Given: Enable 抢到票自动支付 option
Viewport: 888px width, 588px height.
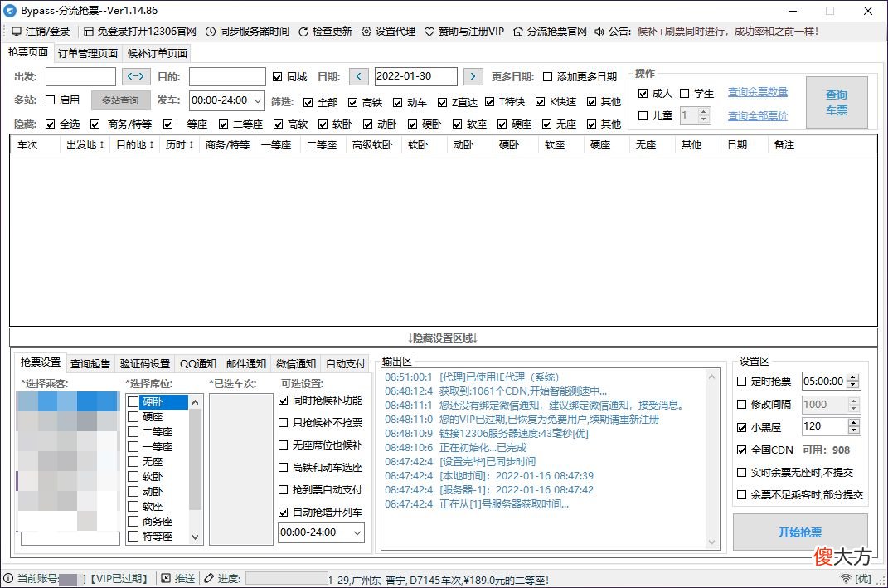Looking at the screenshot, I should pos(284,489).
